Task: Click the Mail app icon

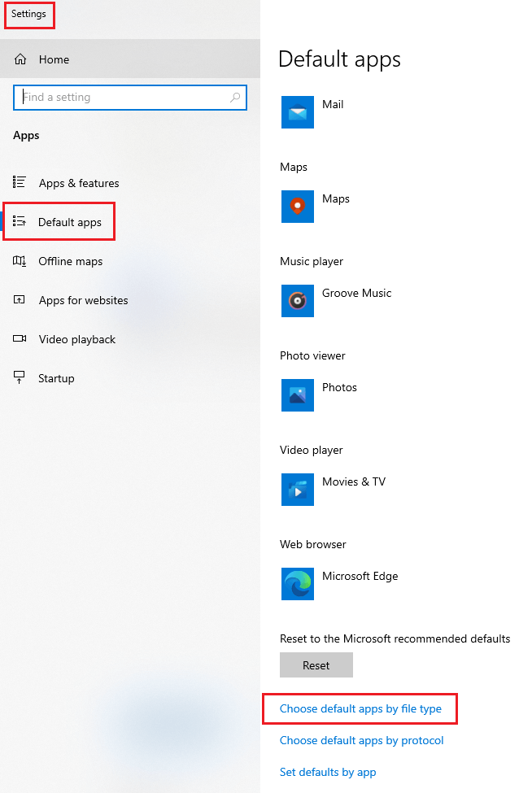Action: 298,112
